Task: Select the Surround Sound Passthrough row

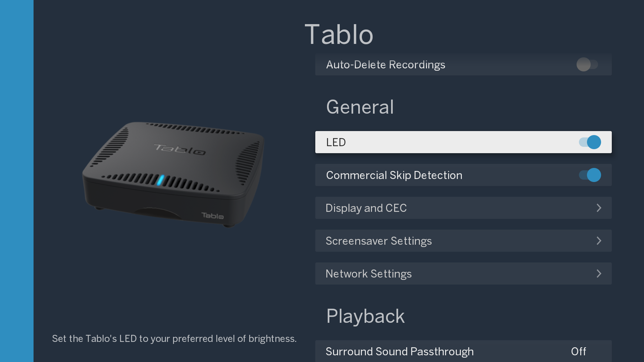Action: pyautogui.click(x=464, y=351)
